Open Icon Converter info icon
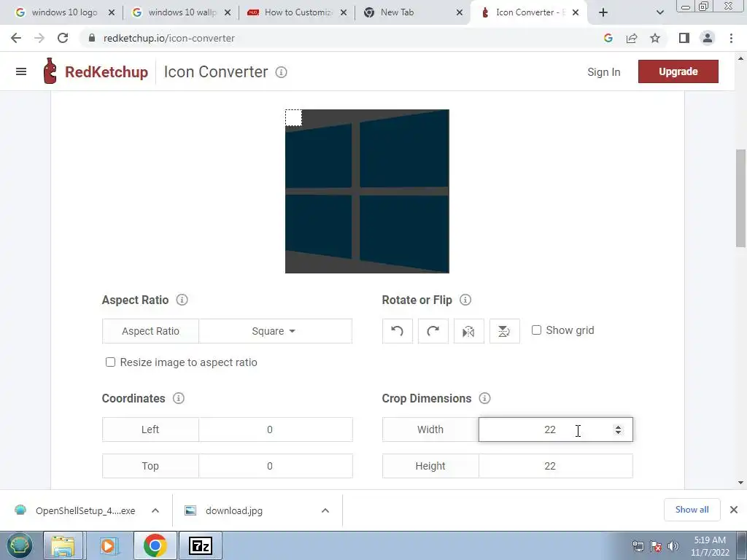Viewport: 747px width, 560px height. pyautogui.click(x=281, y=72)
